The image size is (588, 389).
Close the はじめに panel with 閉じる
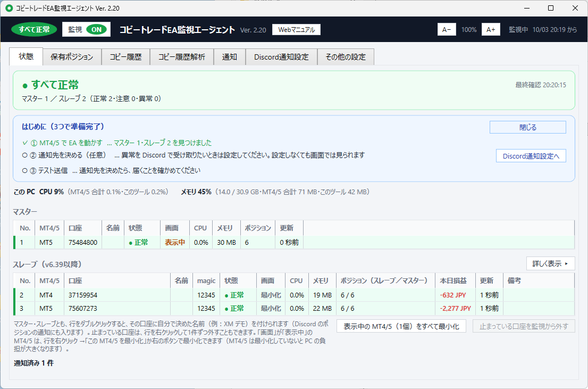[x=527, y=127]
